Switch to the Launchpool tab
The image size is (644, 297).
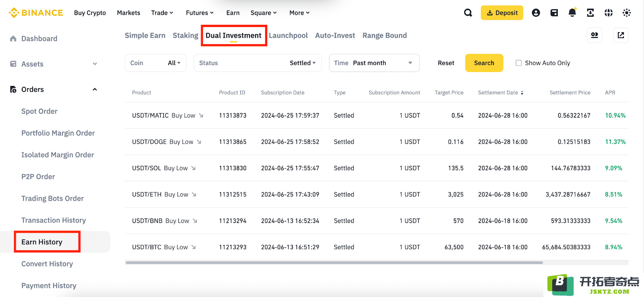[288, 35]
